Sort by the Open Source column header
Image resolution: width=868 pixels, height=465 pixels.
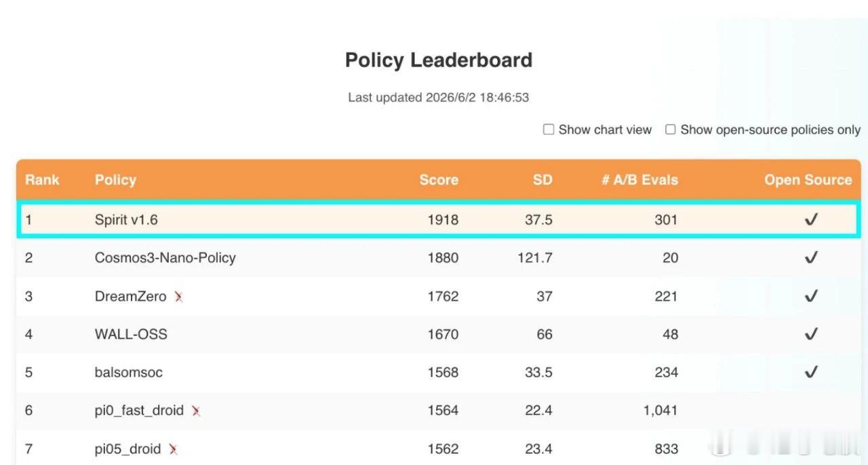[808, 180]
